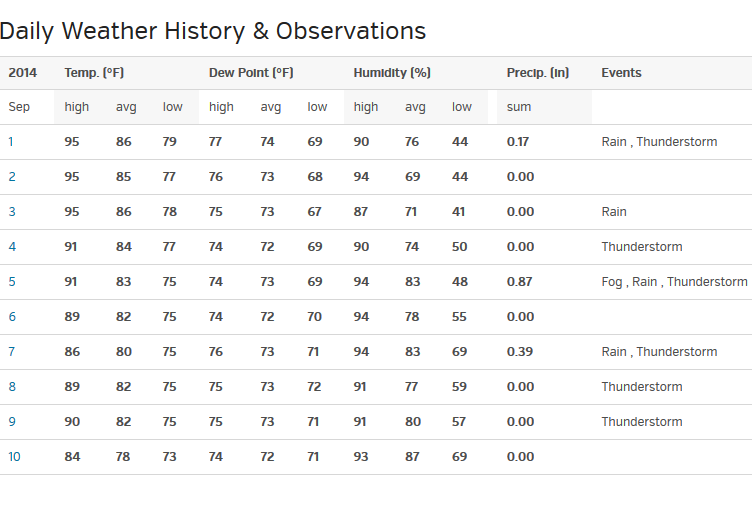Click the Humidity (%) column header

click(x=392, y=73)
